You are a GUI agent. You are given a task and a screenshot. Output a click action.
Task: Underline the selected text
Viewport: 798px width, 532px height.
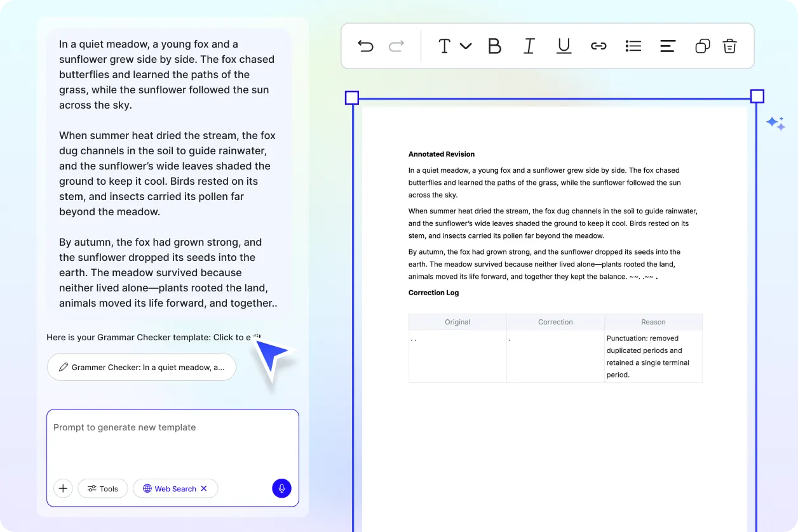tap(564, 46)
